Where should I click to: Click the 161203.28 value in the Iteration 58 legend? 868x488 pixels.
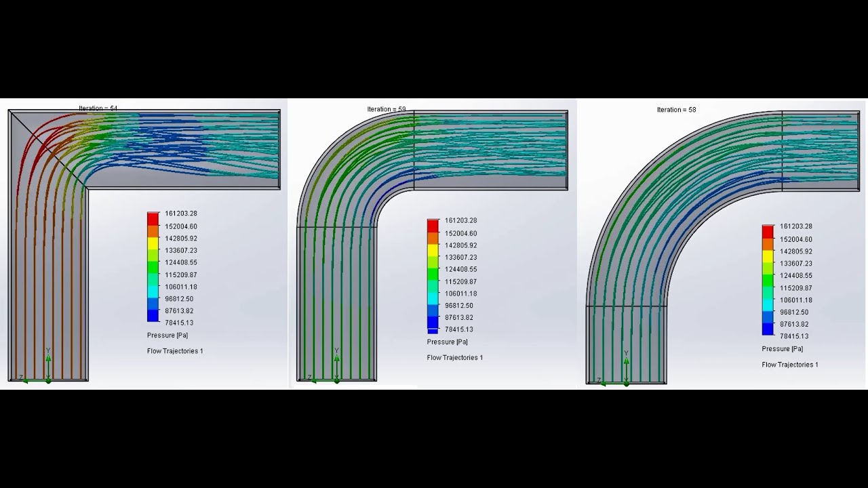[796, 226]
